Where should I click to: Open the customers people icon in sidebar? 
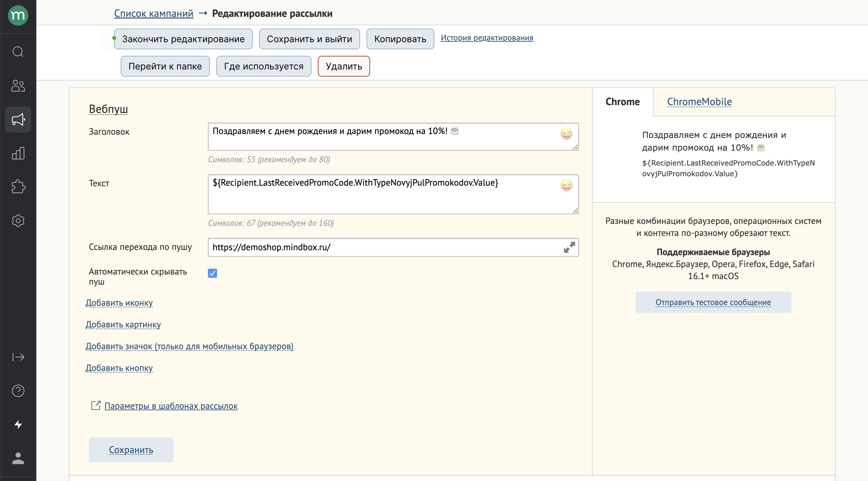tap(18, 86)
